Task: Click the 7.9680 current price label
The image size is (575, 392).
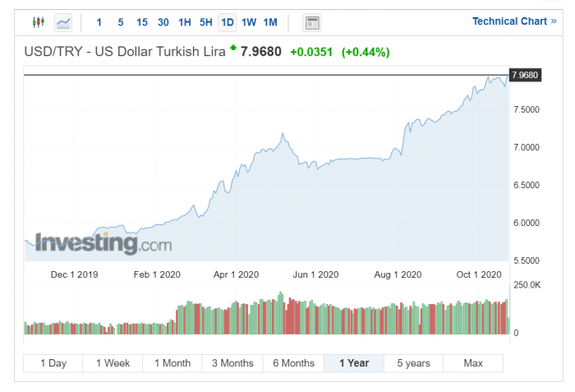Action: click(x=525, y=75)
